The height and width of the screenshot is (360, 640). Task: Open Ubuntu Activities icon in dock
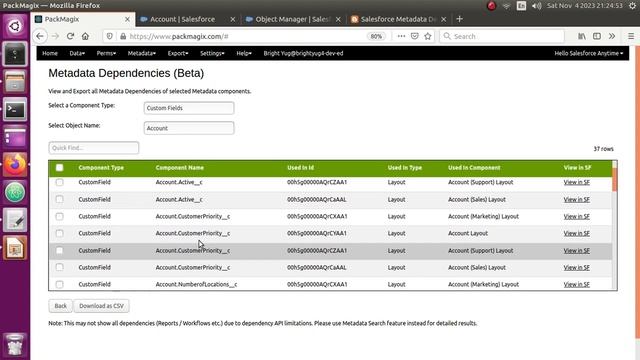click(15, 27)
